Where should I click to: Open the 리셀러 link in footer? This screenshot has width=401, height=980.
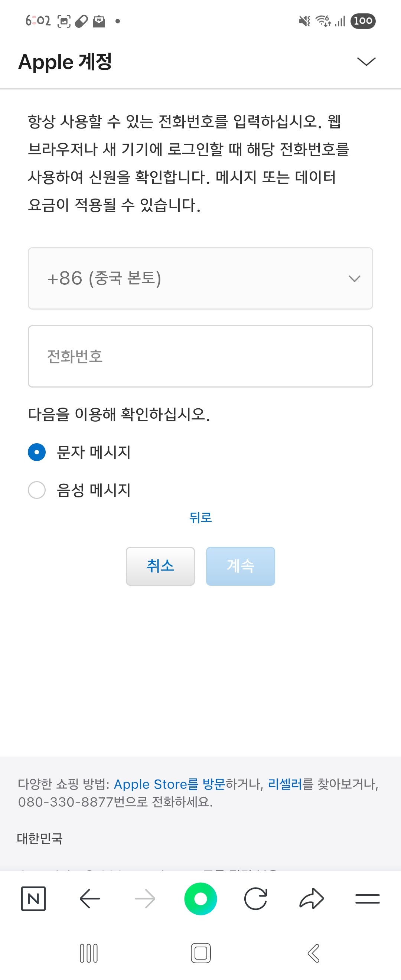[x=284, y=784]
